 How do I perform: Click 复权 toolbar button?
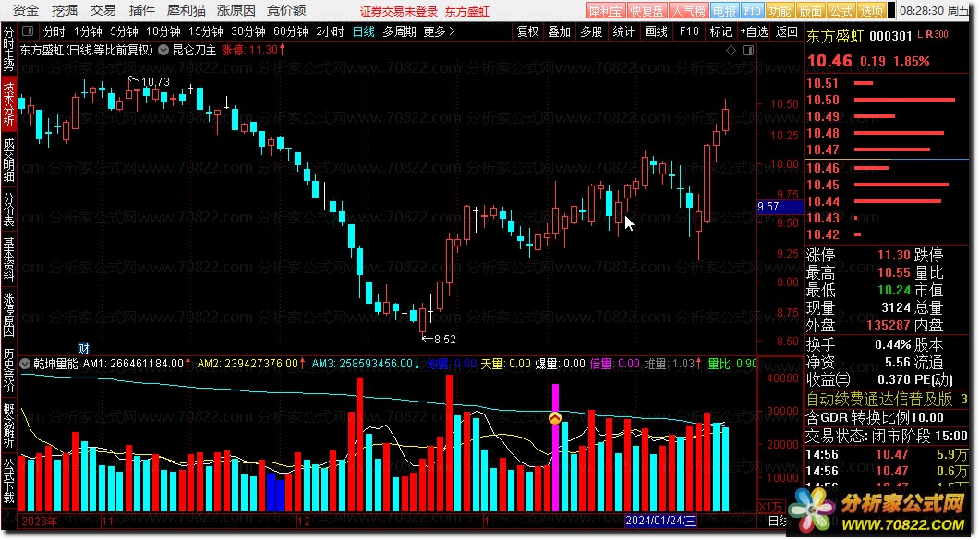(x=528, y=31)
